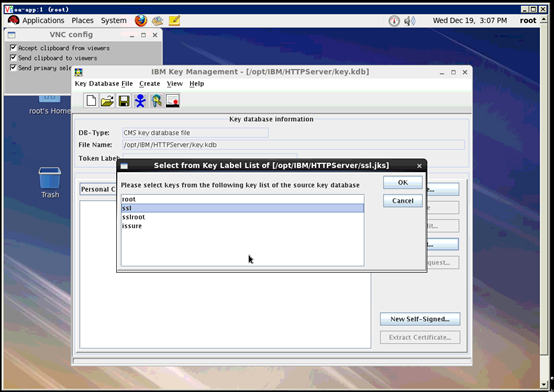Open the Applications menu in top panel

click(x=43, y=21)
